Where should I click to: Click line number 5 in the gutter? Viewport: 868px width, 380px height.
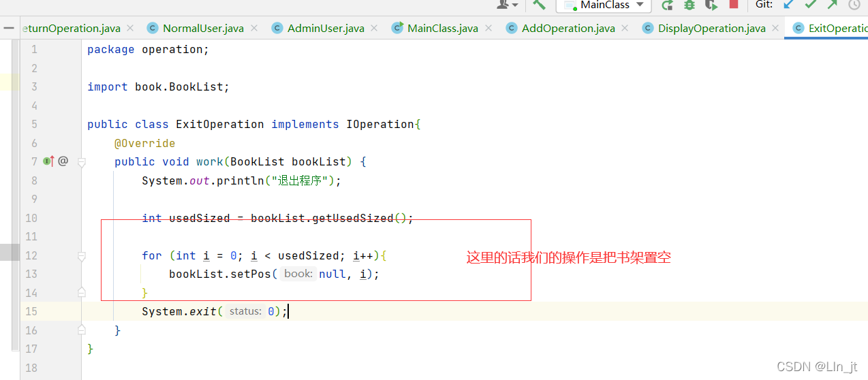tap(34, 124)
